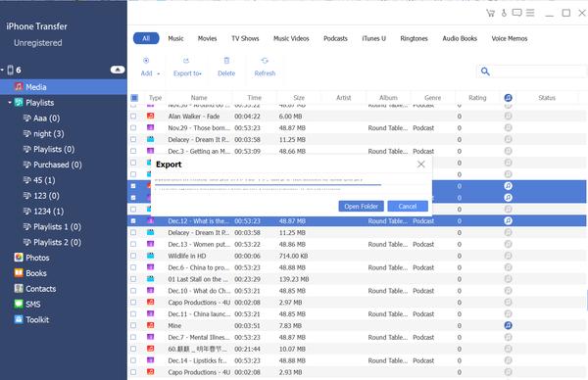Click the Cancel button in Export

(x=408, y=206)
